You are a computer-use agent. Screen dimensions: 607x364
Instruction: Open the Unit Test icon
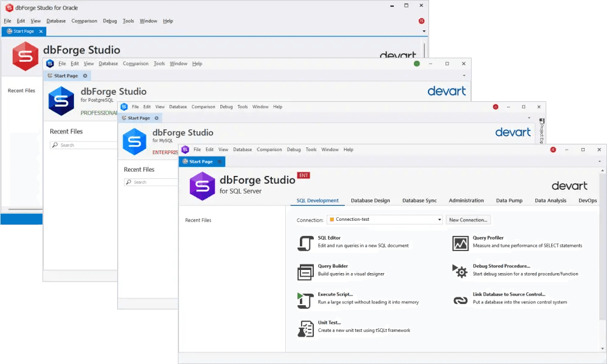pos(305,328)
